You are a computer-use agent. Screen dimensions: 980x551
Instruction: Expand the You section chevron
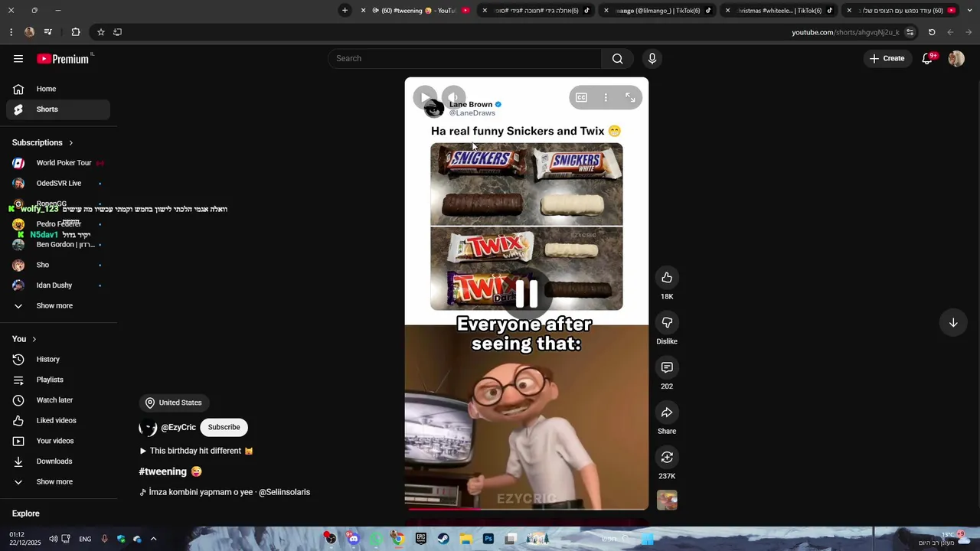34,339
